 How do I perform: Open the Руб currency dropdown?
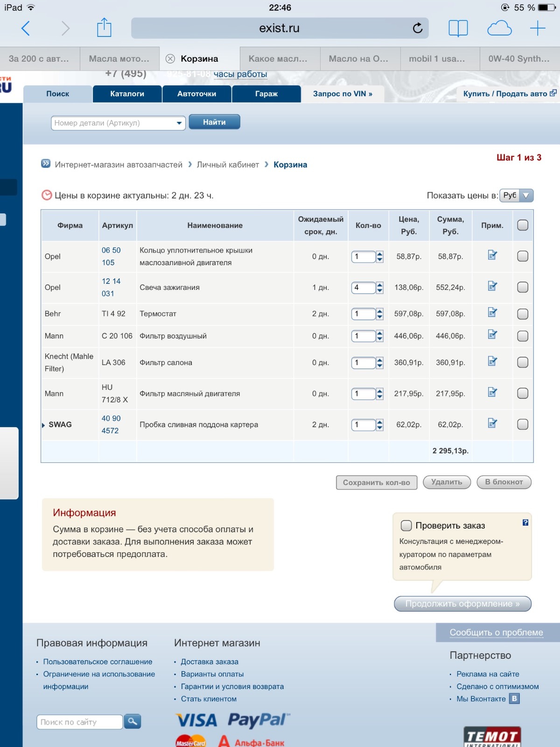tap(516, 195)
